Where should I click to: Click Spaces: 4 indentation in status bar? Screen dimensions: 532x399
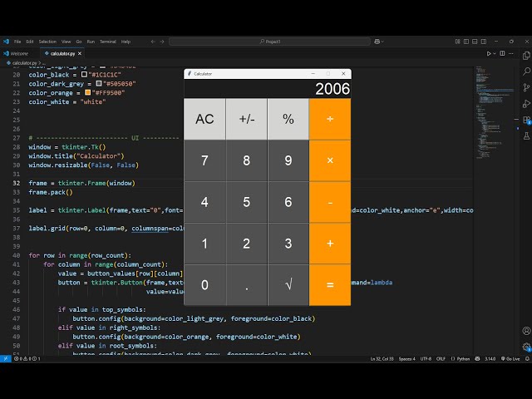click(x=406, y=358)
